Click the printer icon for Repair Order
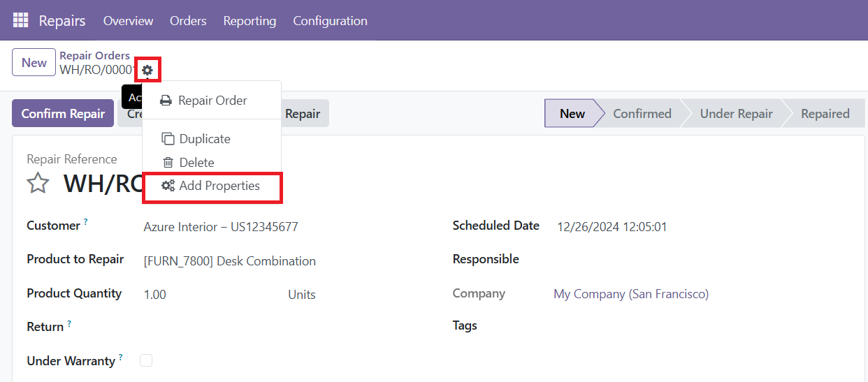 (x=166, y=101)
